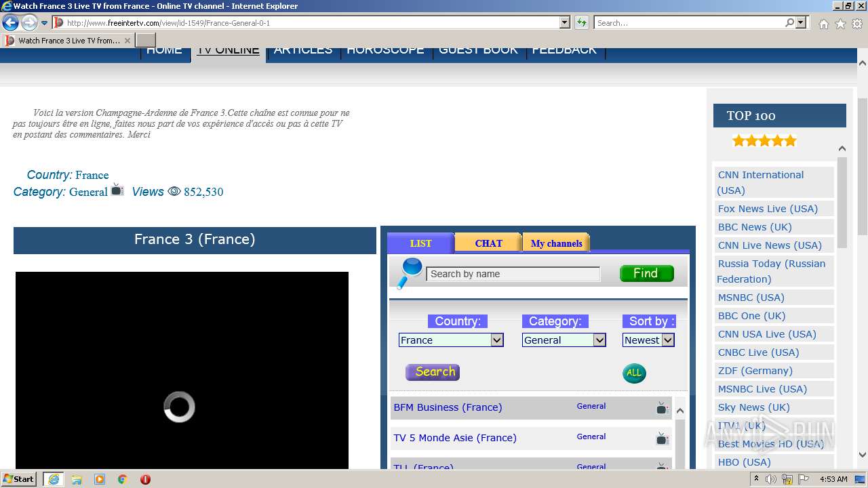Expand the address bar autocomplete dropdown
This screenshot has height=488, width=868.
(565, 23)
